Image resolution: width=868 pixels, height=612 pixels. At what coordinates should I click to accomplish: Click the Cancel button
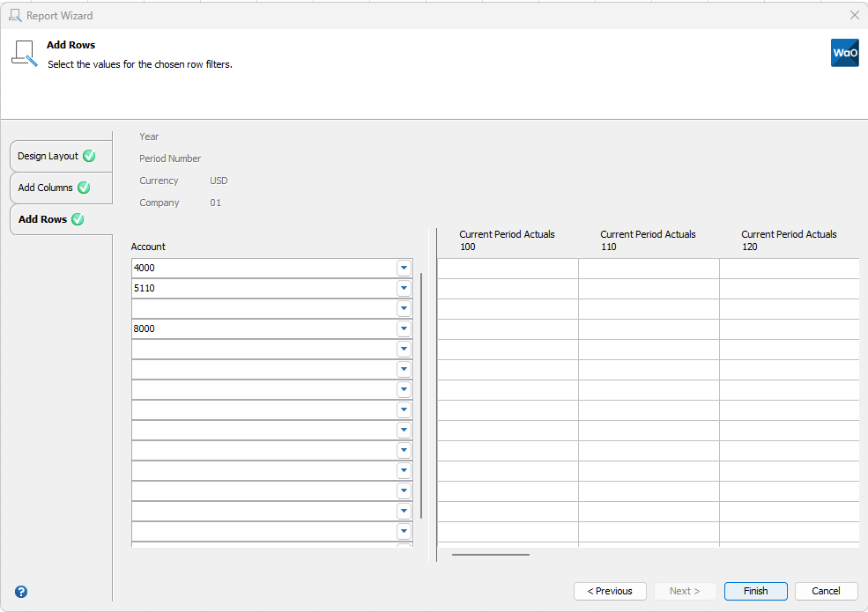[x=826, y=591]
